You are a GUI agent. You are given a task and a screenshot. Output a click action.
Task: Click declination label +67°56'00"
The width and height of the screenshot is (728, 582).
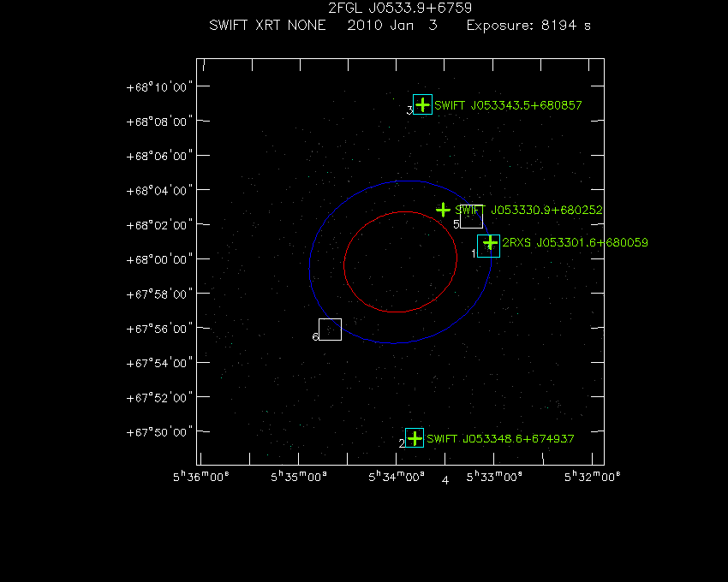159,329
